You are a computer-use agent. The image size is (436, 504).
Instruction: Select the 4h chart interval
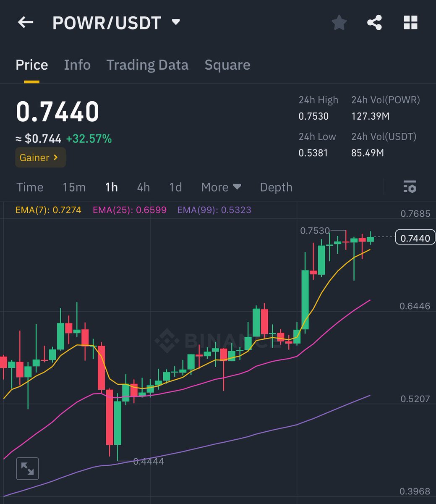click(x=143, y=187)
